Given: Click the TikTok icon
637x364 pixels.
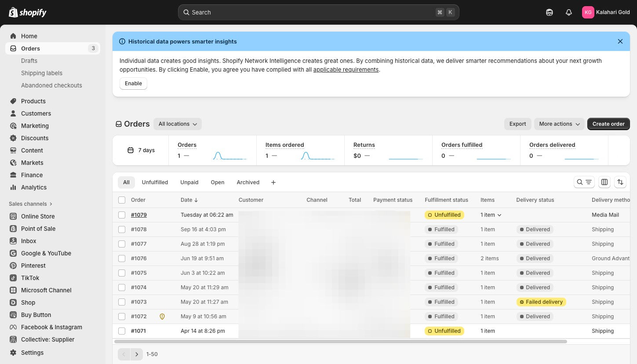Looking at the screenshot, I should pyautogui.click(x=13, y=278).
